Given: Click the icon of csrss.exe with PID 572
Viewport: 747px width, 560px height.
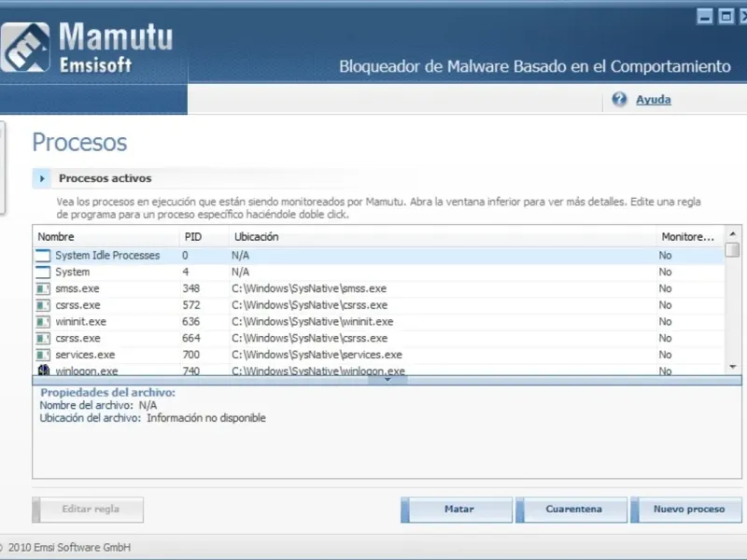Looking at the screenshot, I should (x=43, y=305).
